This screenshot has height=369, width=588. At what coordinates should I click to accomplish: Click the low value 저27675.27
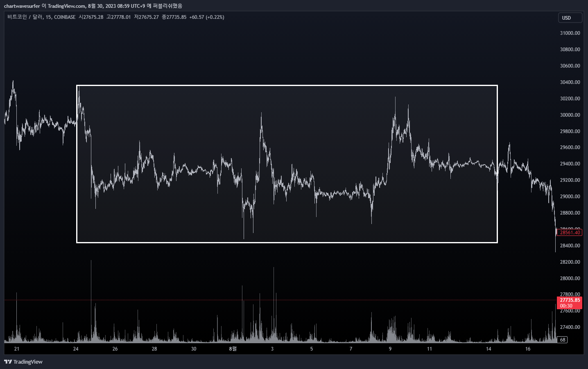tap(146, 17)
